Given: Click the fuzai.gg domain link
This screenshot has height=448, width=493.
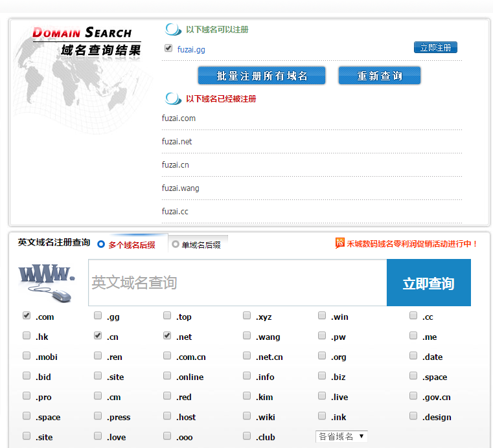Looking at the screenshot, I should point(191,49).
